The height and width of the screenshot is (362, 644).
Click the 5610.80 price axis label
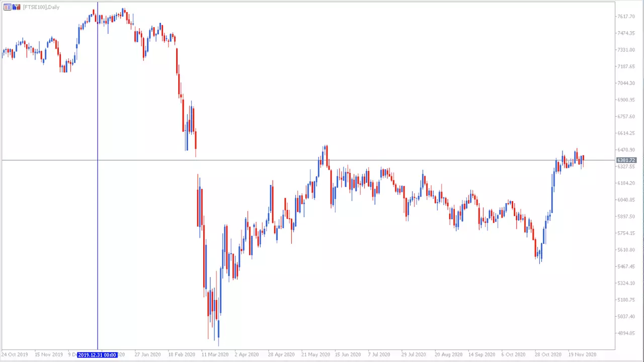tap(626, 250)
